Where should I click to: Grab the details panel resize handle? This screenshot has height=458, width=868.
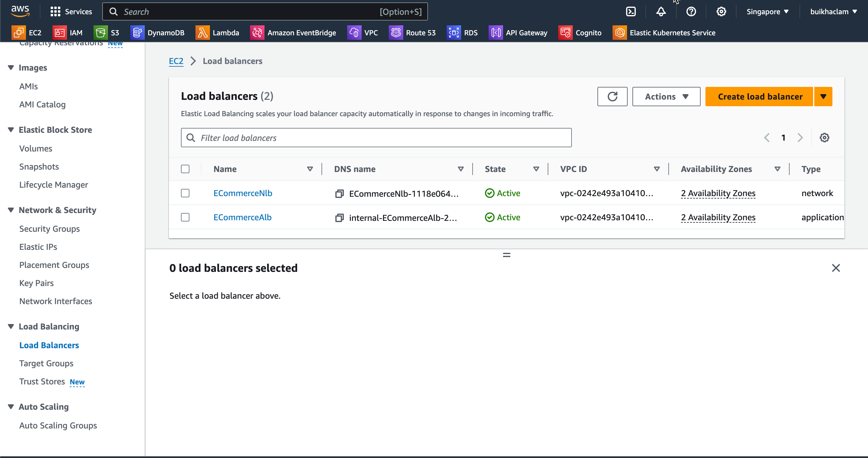pos(506,255)
